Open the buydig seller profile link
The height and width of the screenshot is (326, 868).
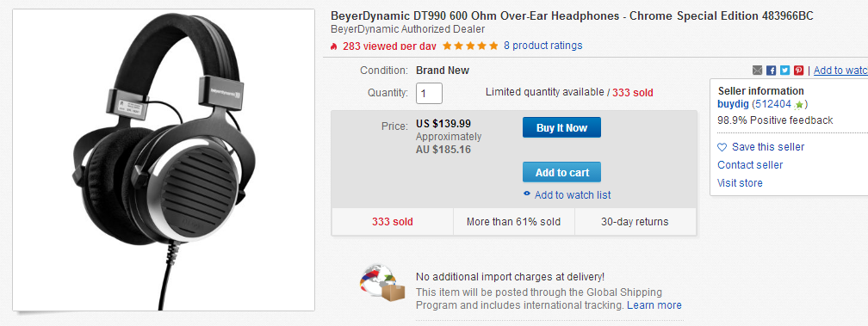(x=733, y=104)
